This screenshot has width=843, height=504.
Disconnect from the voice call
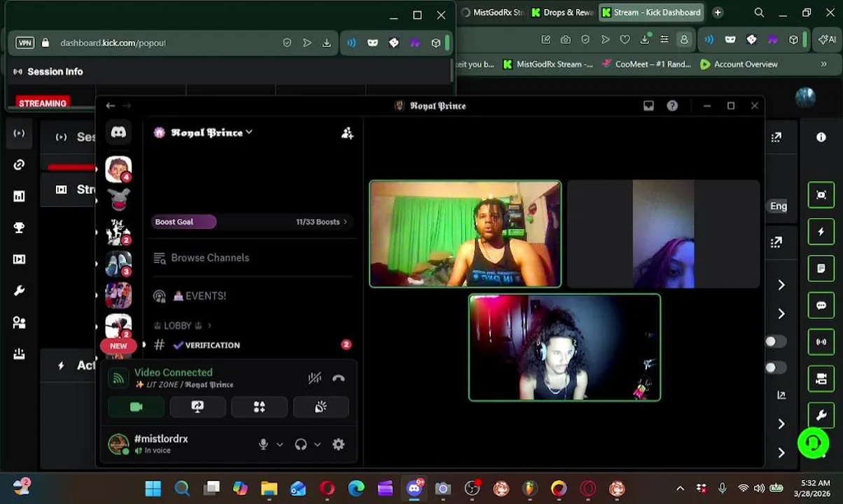click(x=339, y=378)
